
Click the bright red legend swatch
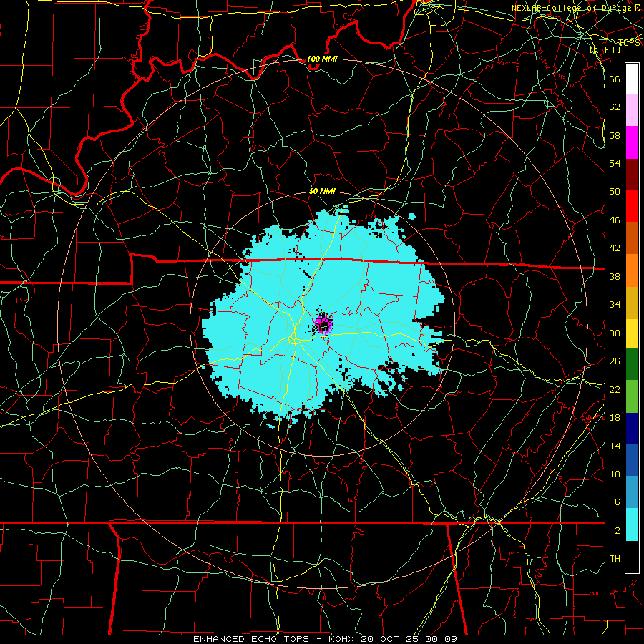click(x=632, y=206)
